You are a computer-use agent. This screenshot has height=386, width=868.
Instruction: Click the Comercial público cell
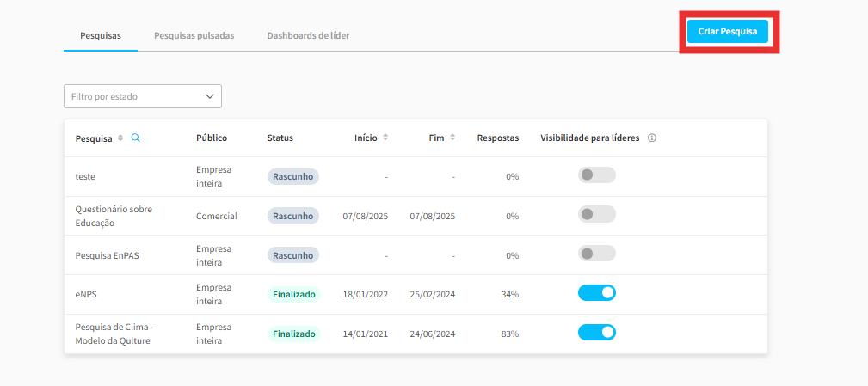pos(217,217)
